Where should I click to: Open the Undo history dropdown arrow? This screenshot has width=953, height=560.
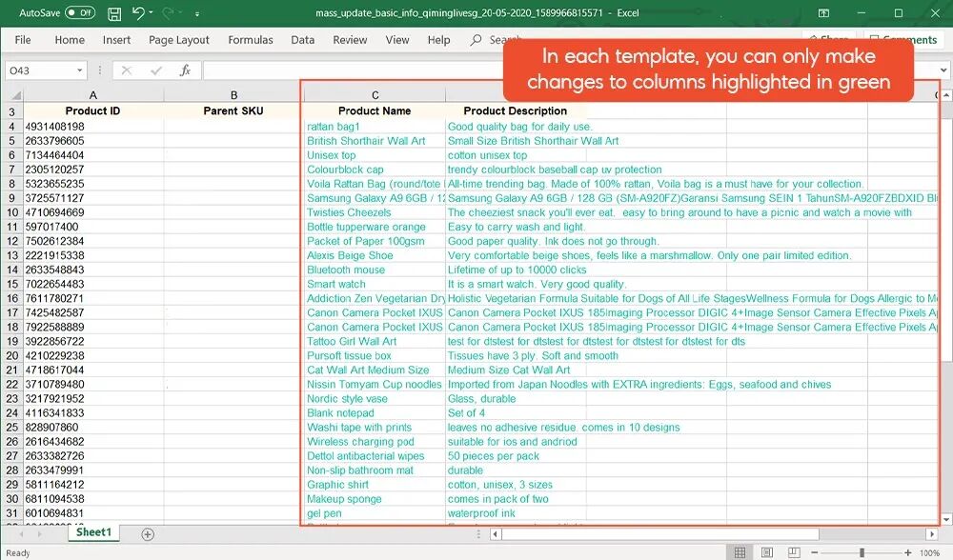151,12
